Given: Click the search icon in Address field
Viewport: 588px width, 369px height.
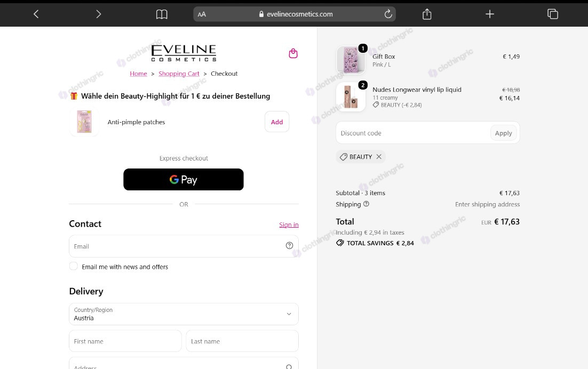Looking at the screenshot, I should point(289,367).
